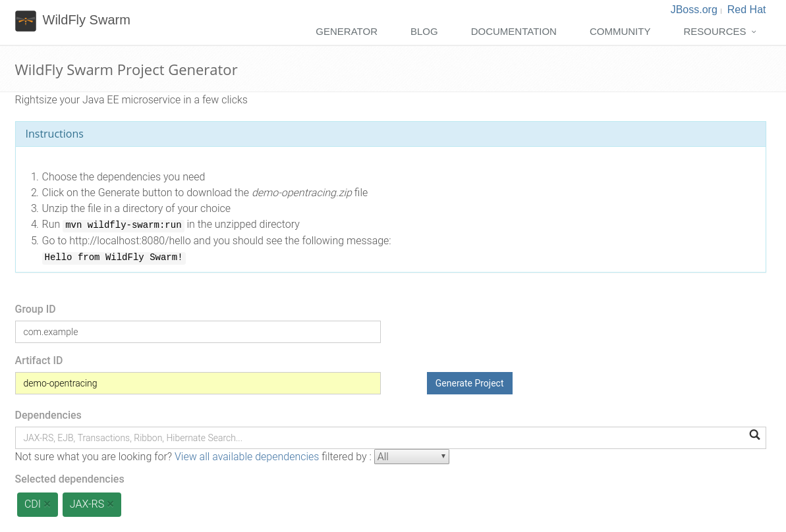Viewport: 786px width, 532px height.
Task: Expand the RESOURCES dropdown menu
Action: click(720, 32)
